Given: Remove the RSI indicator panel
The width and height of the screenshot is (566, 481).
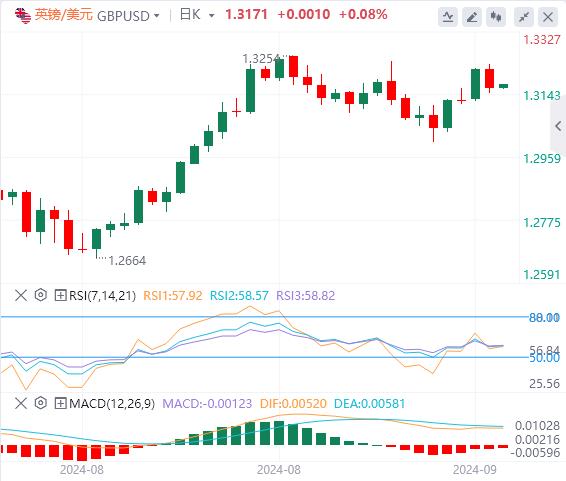Looking at the screenshot, I should pos(21,295).
